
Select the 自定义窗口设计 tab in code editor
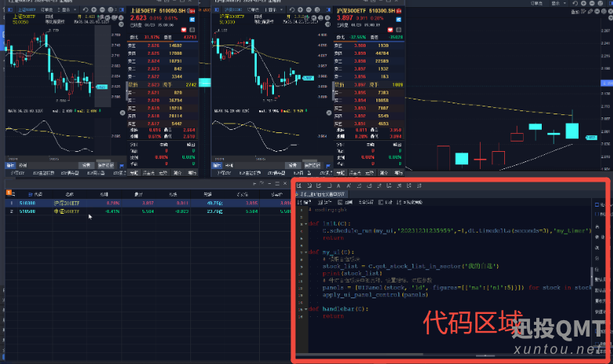click(322, 194)
